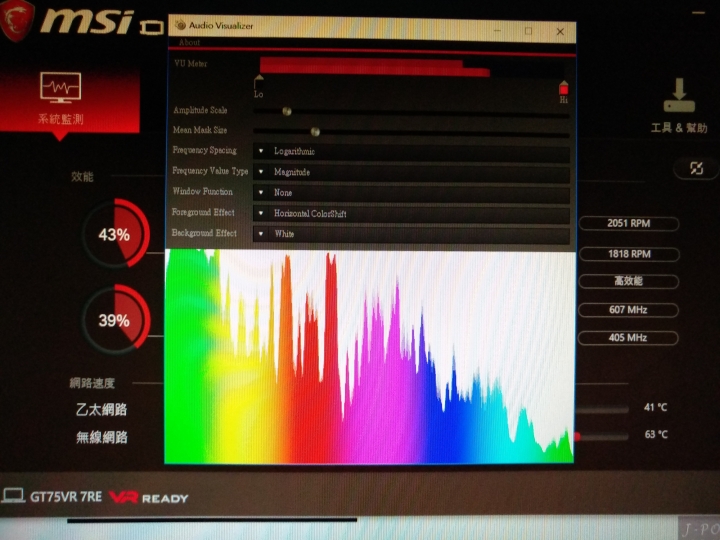Click the 1818 RPM fan speed readout
The width and height of the screenshot is (720, 540).
pyautogui.click(x=629, y=254)
